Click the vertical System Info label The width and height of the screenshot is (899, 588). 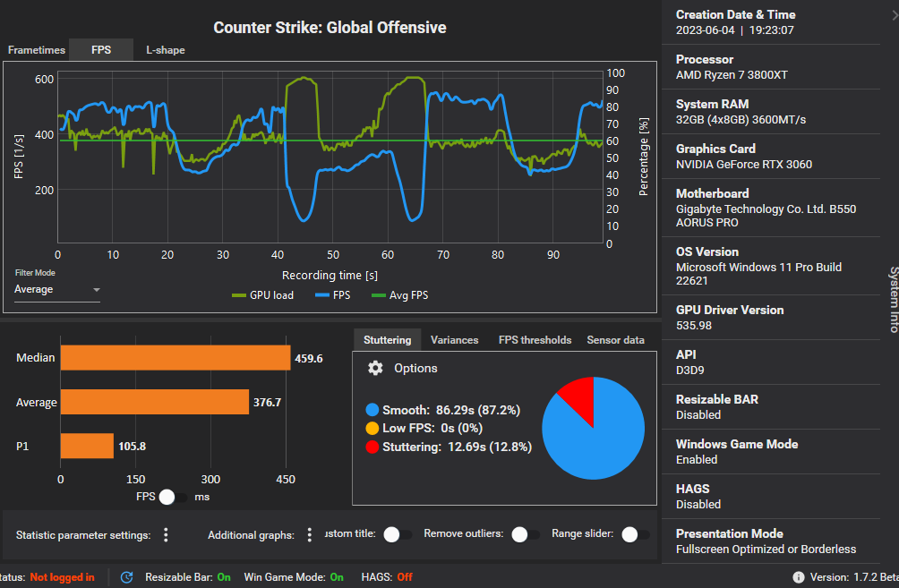coord(894,299)
